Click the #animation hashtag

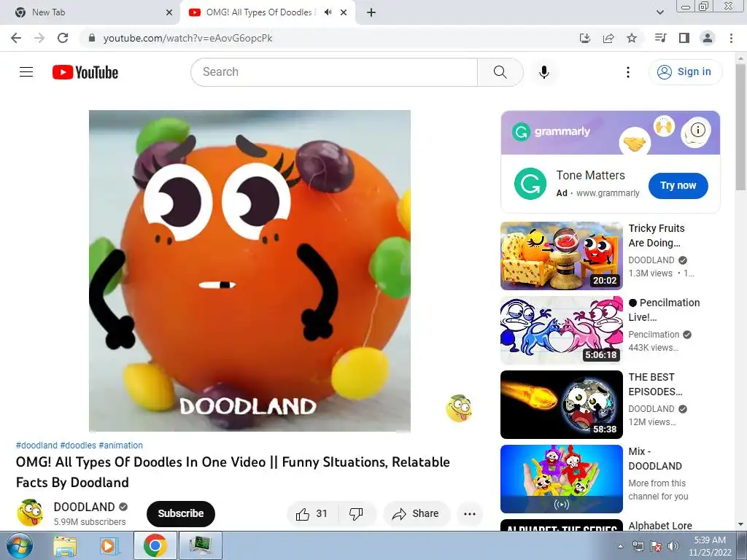click(x=120, y=446)
